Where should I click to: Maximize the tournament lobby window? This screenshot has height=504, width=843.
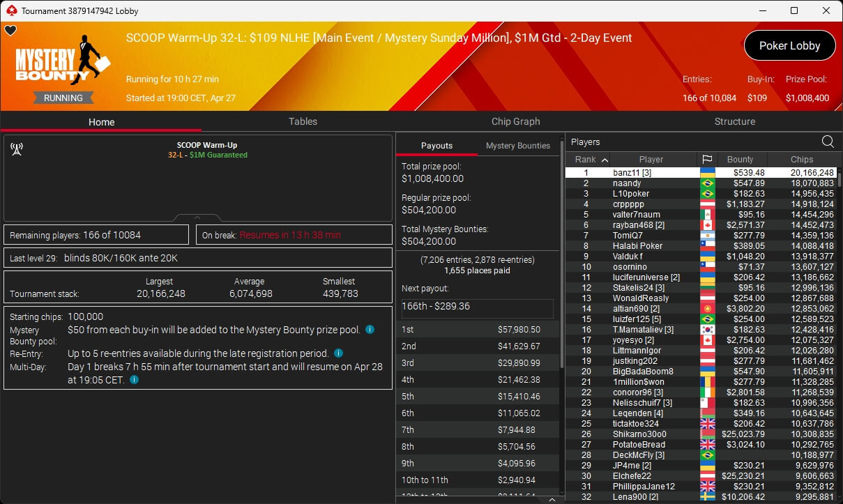794,10
